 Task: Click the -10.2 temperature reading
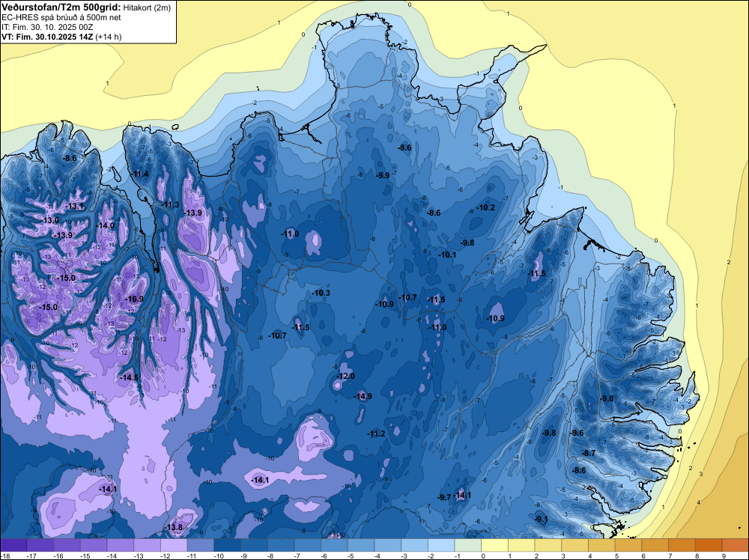pyautogui.click(x=486, y=207)
